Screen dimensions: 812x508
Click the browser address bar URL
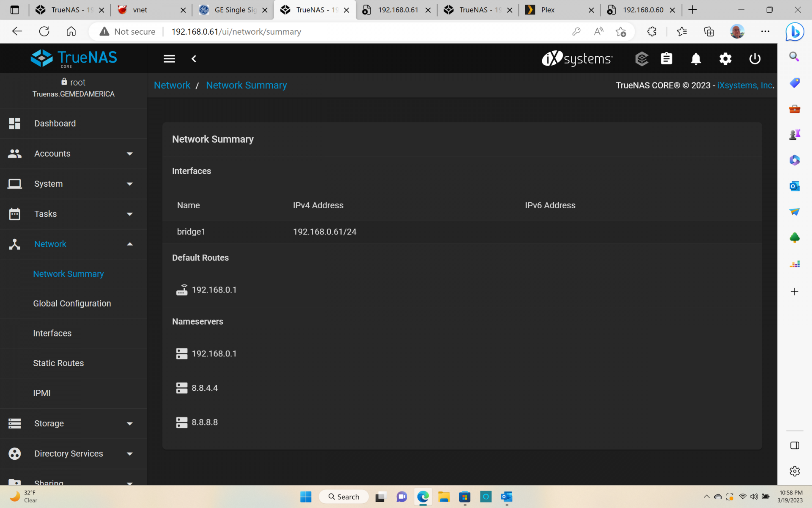pyautogui.click(x=236, y=32)
